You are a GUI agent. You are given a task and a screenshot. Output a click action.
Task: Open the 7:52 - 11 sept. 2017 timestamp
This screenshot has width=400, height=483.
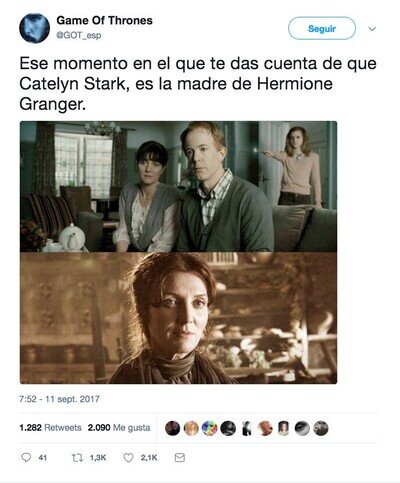[60, 399]
